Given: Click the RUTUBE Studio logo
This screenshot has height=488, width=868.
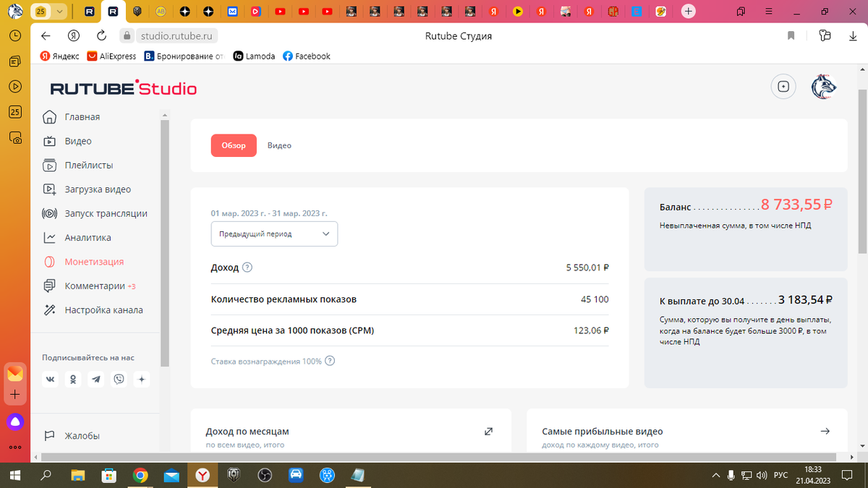Looking at the screenshot, I should pyautogui.click(x=123, y=88).
